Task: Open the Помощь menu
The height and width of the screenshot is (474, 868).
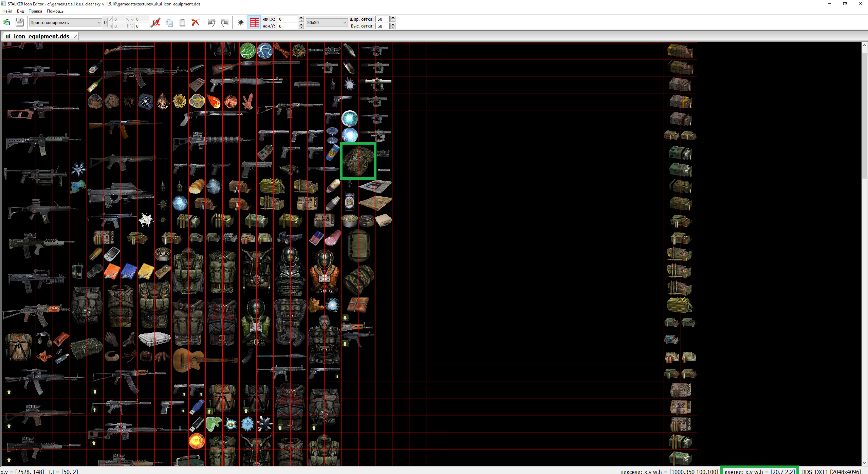Action: [x=55, y=11]
